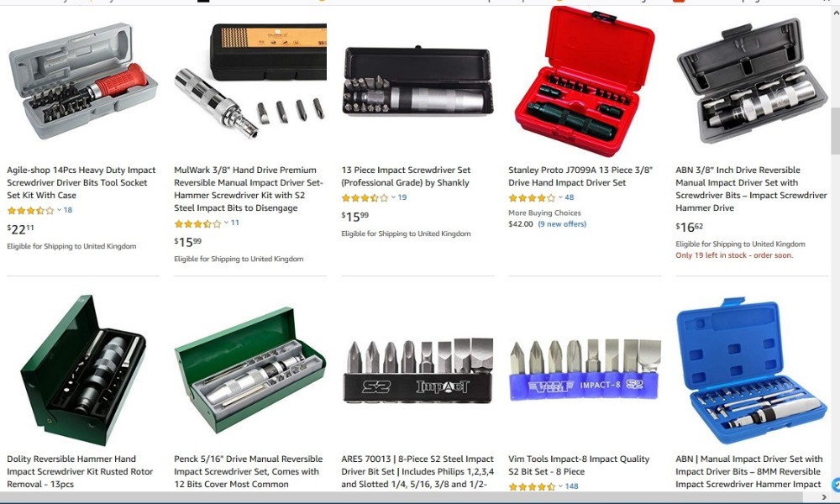The height and width of the screenshot is (504, 840).
Task: Expand the Shankly rating breakdown chevron
Action: [393, 197]
